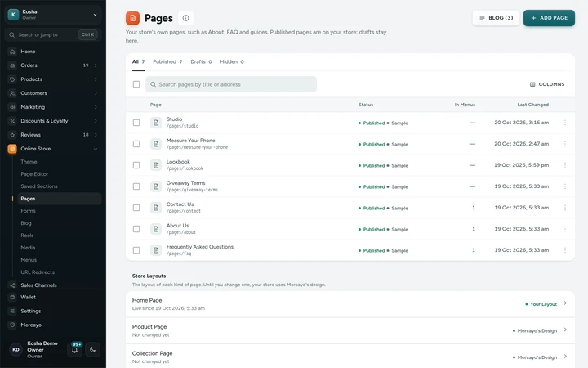Viewport: 588px width, 368px height.
Task: Open notifications bell with 99+ badge
Action: coord(74,349)
